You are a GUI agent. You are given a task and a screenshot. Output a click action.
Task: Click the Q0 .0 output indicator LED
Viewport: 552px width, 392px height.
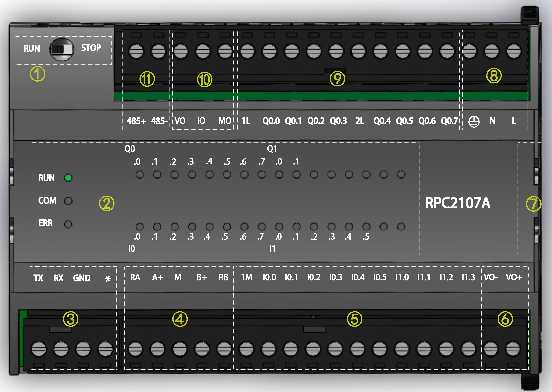coord(140,175)
